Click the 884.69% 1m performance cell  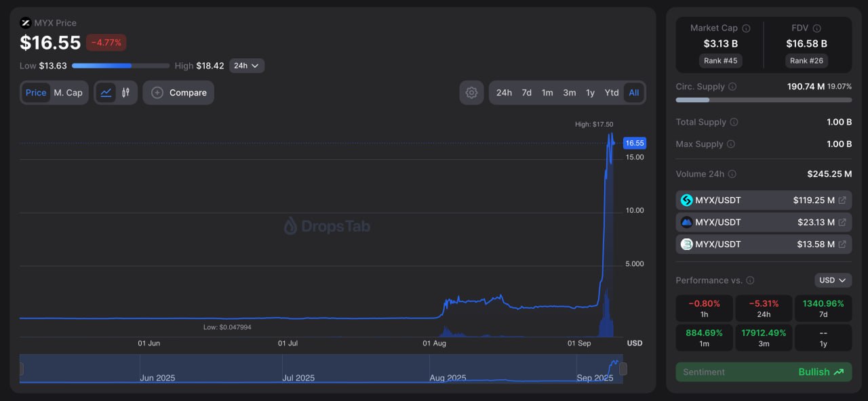(704, 337)
